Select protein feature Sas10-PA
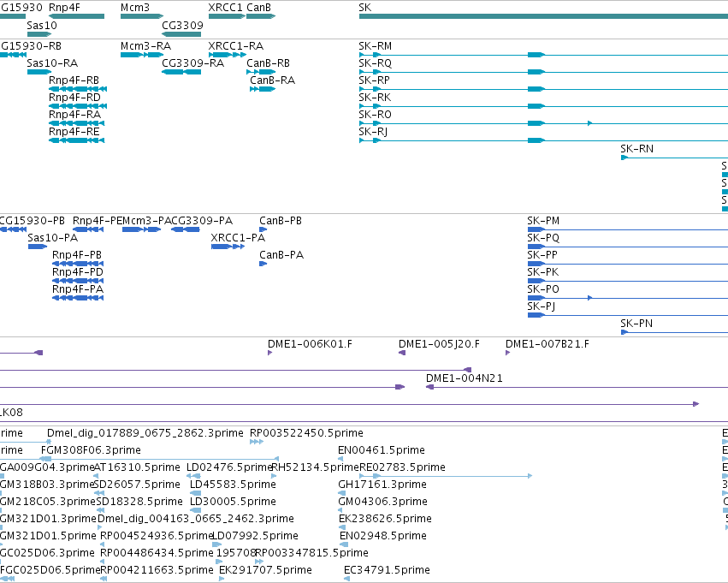Screen dimensions: 728x583 tap(38, 247)
